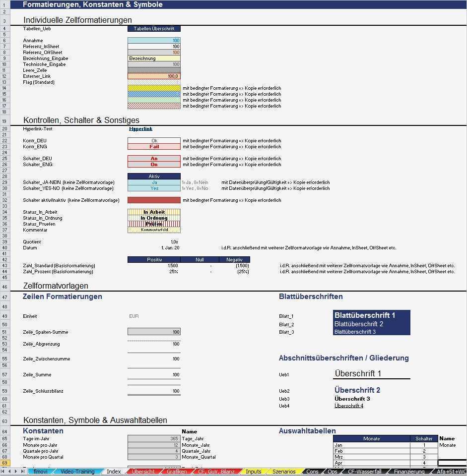467x476 pixels.
Task: Click the previous-sheet navigation arrow
Action: click(x=9, y=472)
